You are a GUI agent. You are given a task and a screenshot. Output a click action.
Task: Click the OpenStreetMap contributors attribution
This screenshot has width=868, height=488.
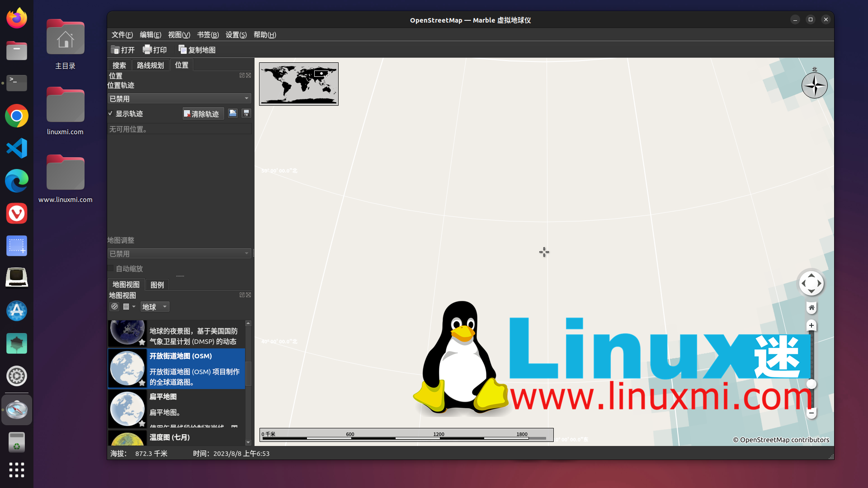[781, 440]
